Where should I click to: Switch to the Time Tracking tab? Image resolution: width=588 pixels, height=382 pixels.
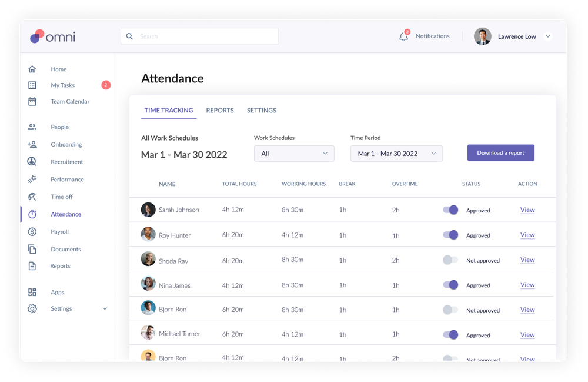pyautogui.click(x=169, y=110)
